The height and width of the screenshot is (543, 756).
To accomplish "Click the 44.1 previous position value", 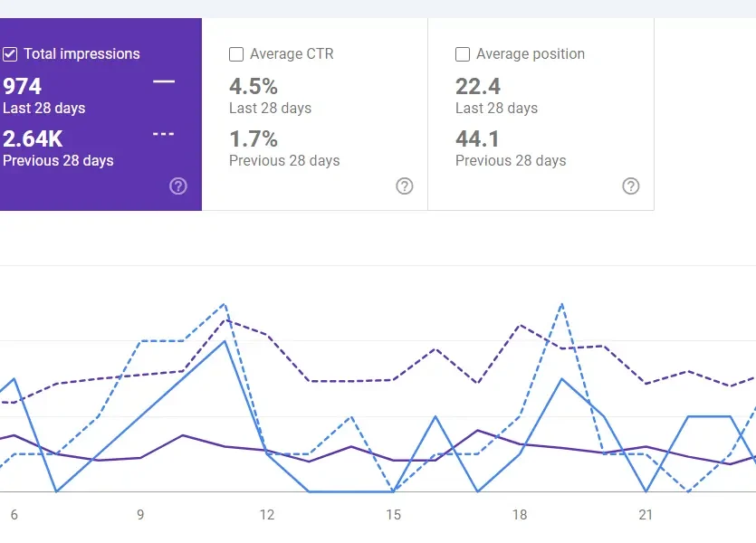I will click(x=477, y=139).
